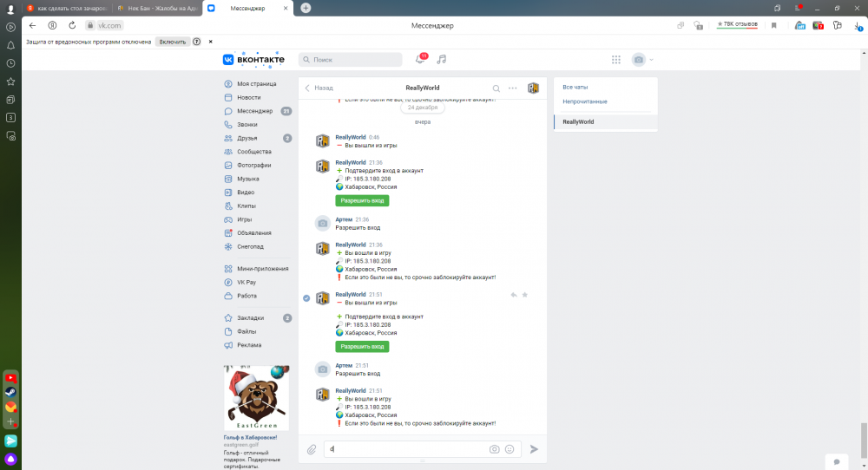Open the emoji smiley picker

pyautogui.click(x=510, y=449)
